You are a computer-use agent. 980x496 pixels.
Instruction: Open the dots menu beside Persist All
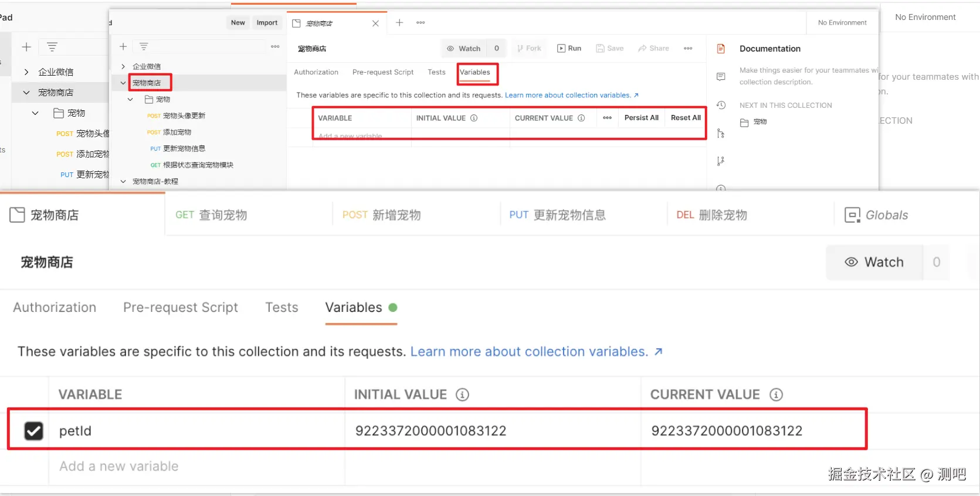point(607,118)
